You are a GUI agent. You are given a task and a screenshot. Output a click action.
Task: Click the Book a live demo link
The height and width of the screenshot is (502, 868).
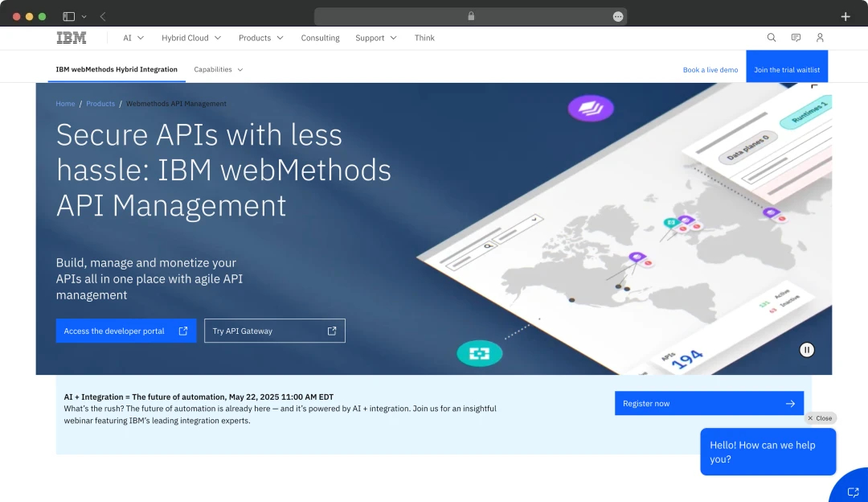click(710, 69)
